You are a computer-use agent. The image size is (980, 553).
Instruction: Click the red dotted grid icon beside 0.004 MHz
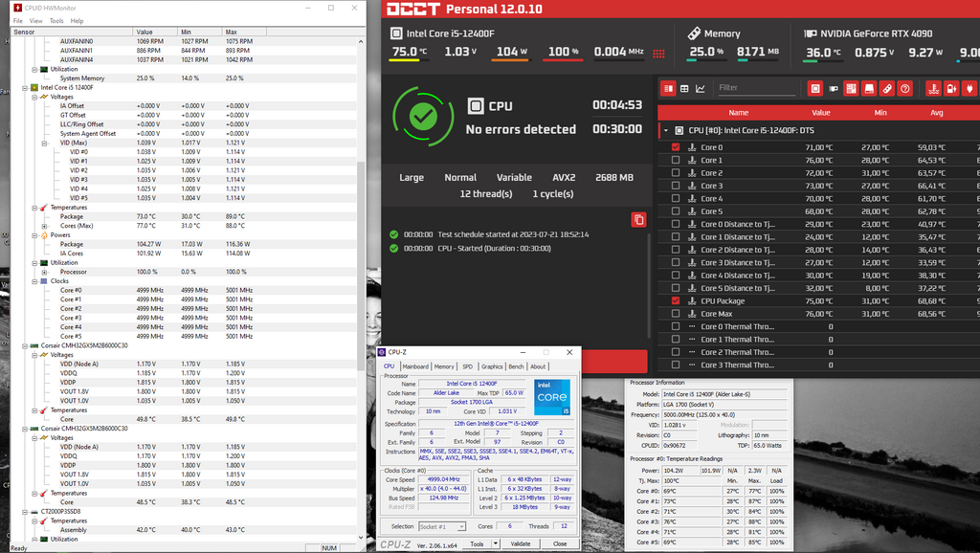[658, 54]
